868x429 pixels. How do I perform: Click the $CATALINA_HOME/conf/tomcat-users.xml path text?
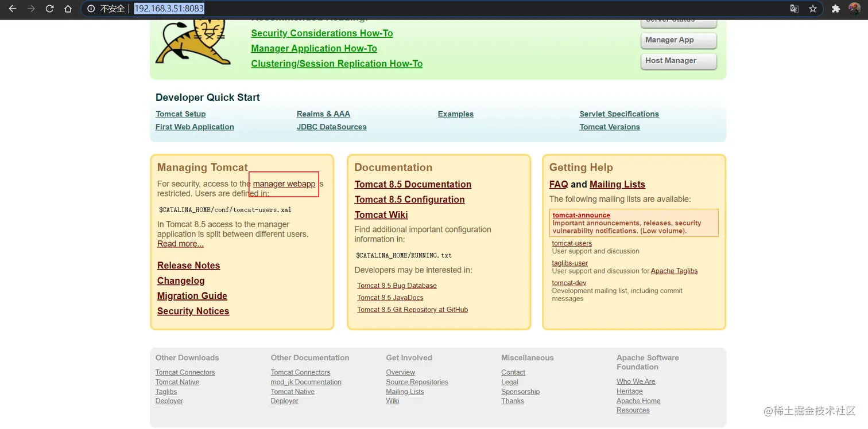(225, 210)
